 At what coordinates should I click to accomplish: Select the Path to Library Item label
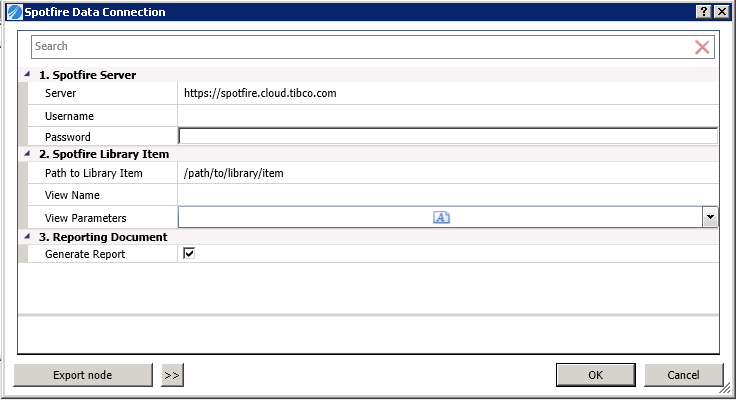(x=93, y=173)
